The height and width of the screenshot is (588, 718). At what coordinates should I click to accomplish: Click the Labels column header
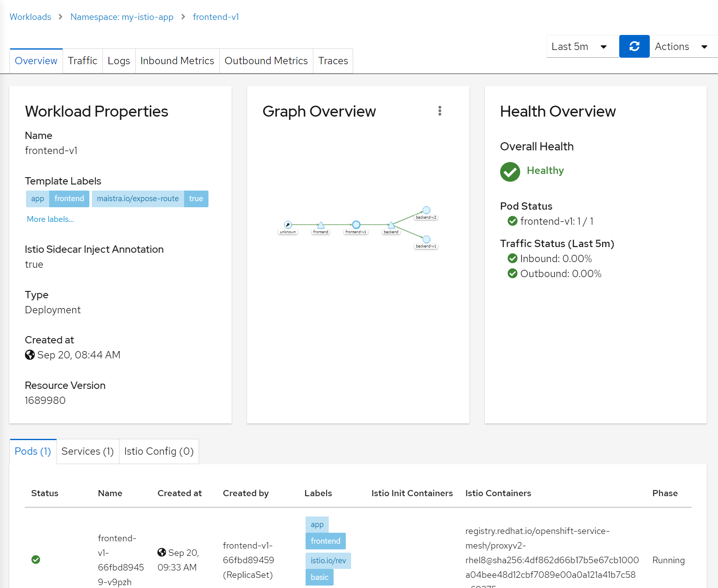pos(318,493)
